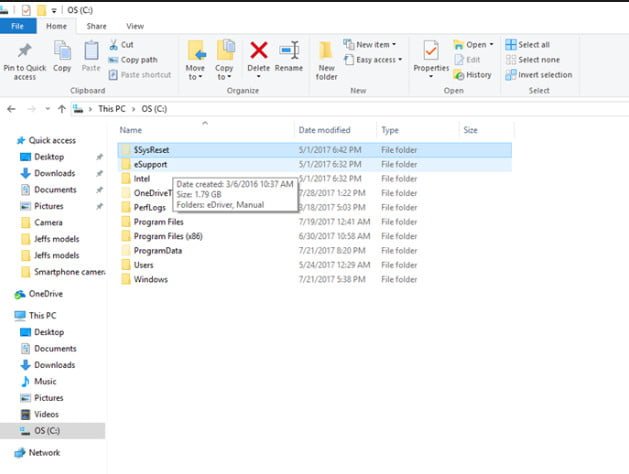The width and height of the screenshot is (629, 474).
Task: Click the quick toolbar new folder icon
Action: click(41, 10)
